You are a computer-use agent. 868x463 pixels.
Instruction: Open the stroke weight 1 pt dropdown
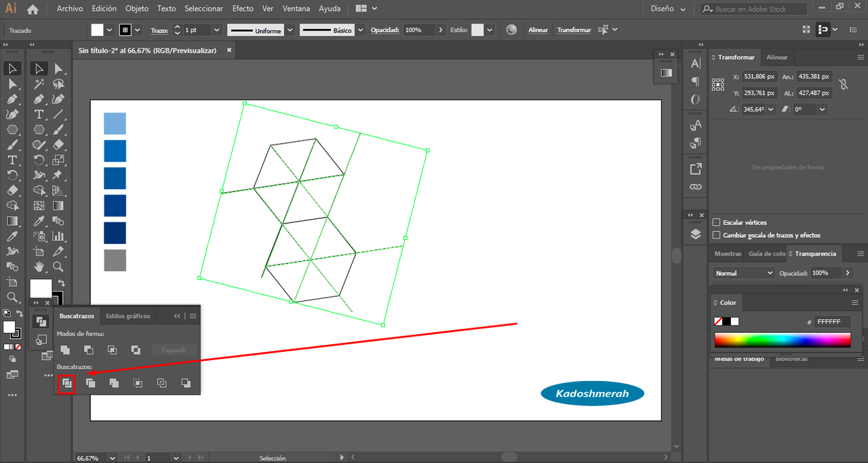(217, 30)
